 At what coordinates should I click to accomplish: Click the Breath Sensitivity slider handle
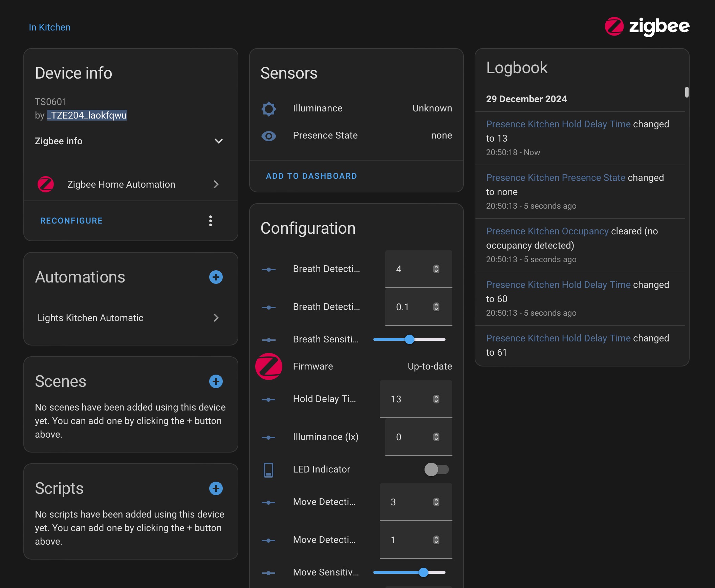pyautogui.click(x=410, y=339)
